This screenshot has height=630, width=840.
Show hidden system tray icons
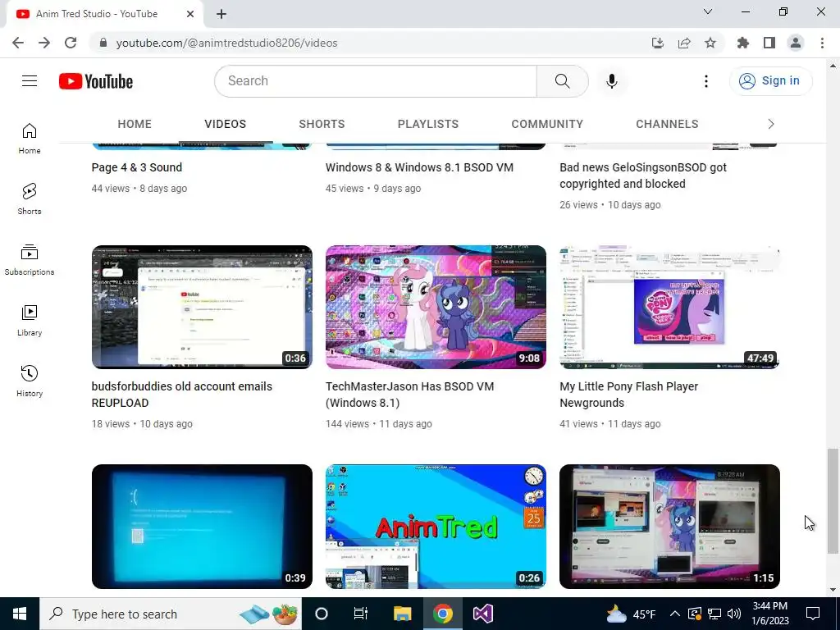pos(675,614)
